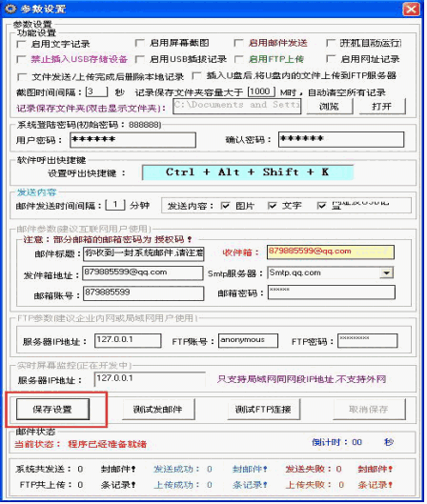Enable the 启用屏幕截图 checkbox
The height and width of the screenshot is (504, 427).
coord(139,43)
